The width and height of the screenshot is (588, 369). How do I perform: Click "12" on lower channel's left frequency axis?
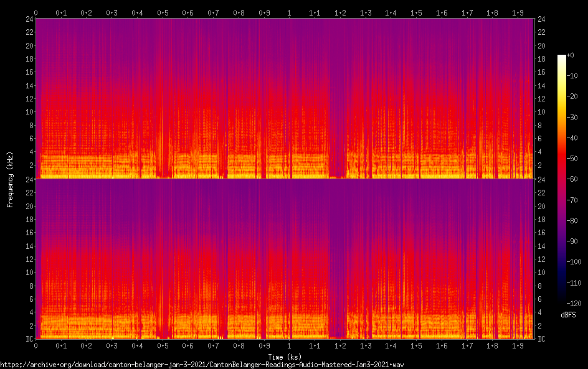point(29,259)
